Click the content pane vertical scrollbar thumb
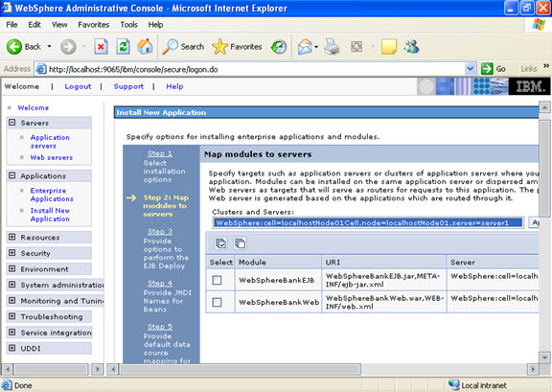The image size is (552, 392). click(x=544, y=169)
